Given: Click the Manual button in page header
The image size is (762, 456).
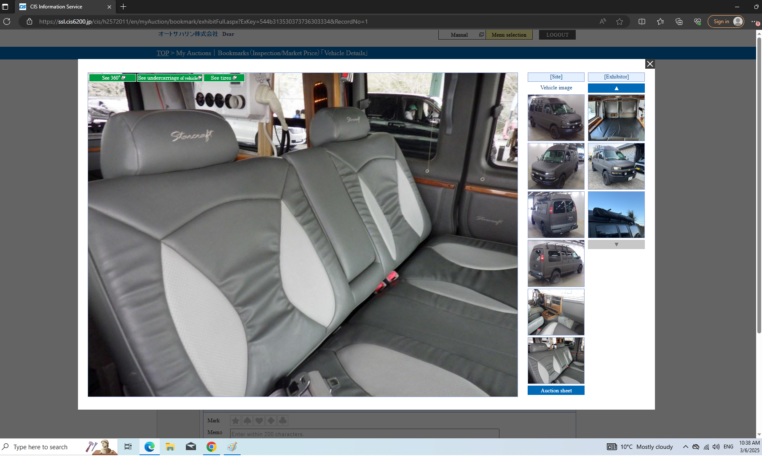Looking at the screenshot, I should pyautogui.click(x=461, y=35).
